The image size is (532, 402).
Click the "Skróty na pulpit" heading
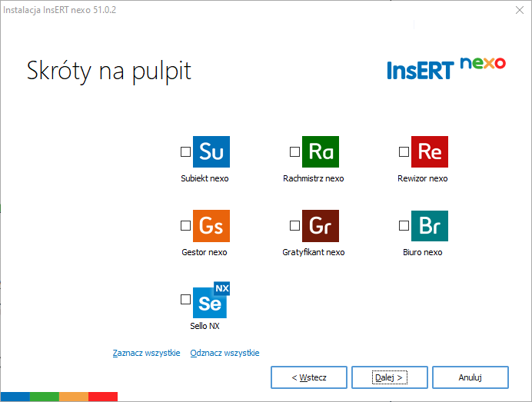[109, 71]
